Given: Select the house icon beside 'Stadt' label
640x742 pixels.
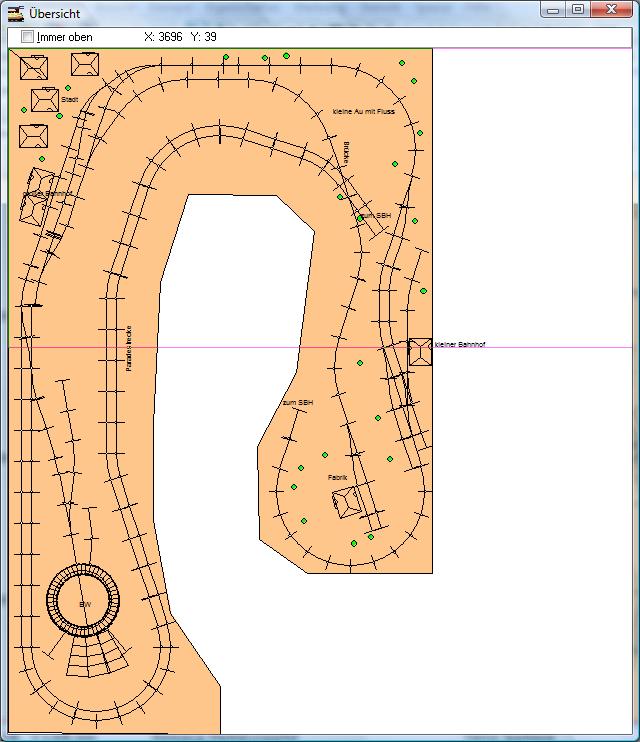Looking at the screenshot, I should click(45, 100).
